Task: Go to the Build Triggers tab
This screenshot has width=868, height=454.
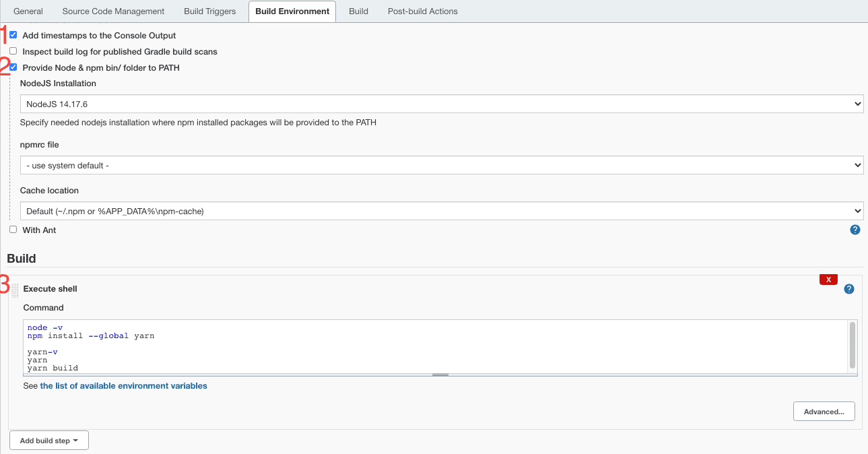Action: coord(210,11)
